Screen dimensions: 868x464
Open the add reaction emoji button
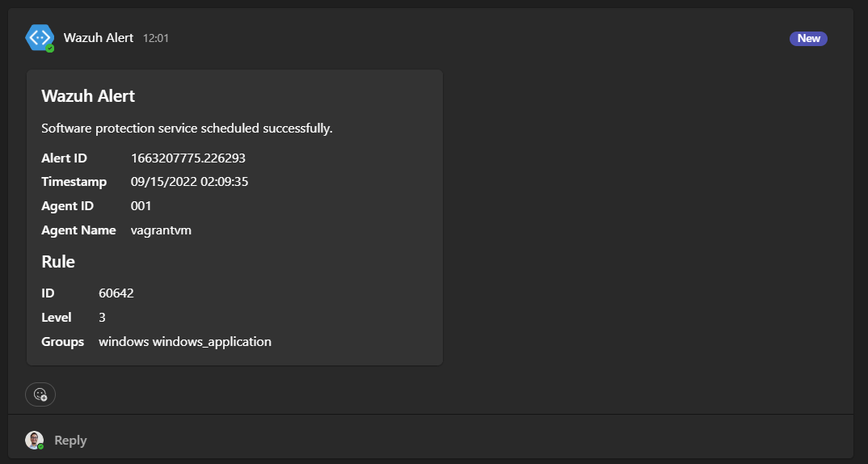point(40,394)
